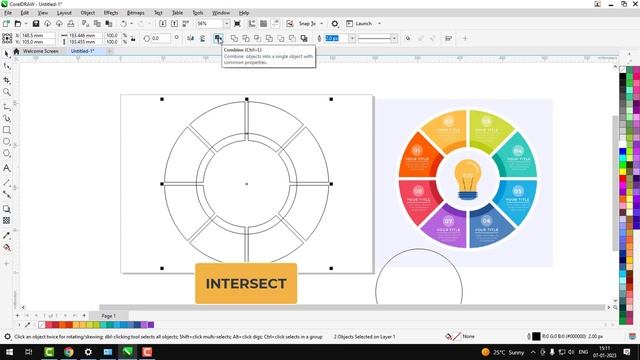Viewport: 640px width, 360px height.
Task: Select the Color Eyedropper tool
Action: click(x=7, y=236)
